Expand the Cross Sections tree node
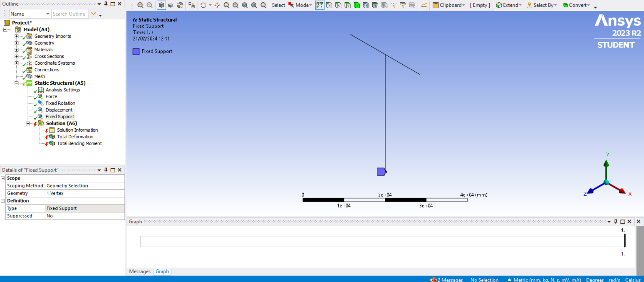The image size is (644, 282). (16, 56)
